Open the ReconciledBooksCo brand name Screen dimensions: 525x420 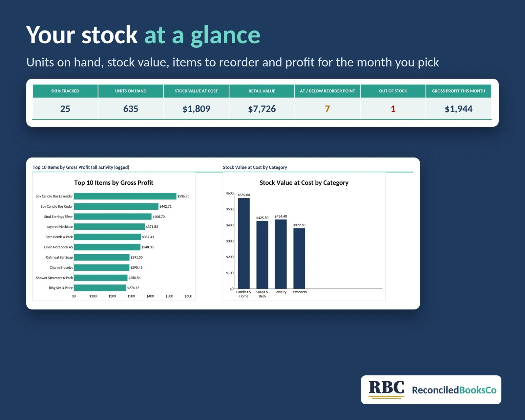(454, 390)
